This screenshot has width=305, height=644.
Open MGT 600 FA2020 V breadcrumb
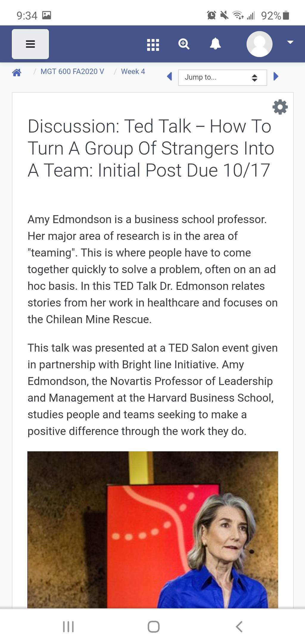click(72, 71)
